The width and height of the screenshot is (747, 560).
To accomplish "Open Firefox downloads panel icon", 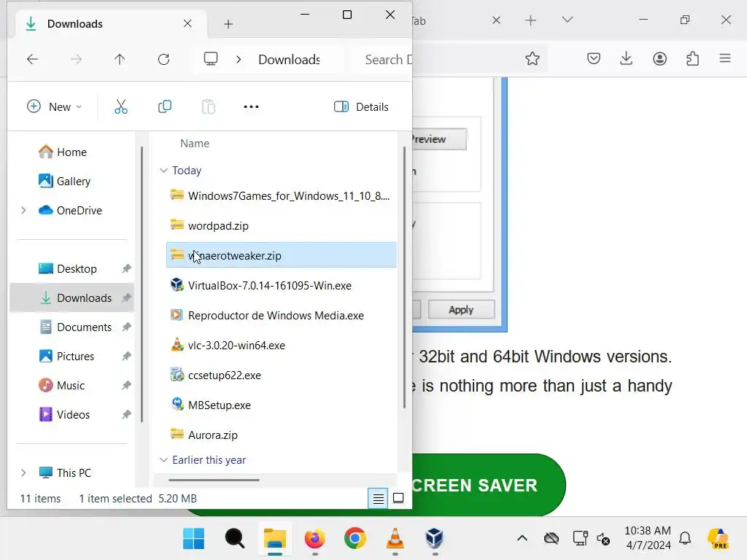I will click(x=626, y=58).
